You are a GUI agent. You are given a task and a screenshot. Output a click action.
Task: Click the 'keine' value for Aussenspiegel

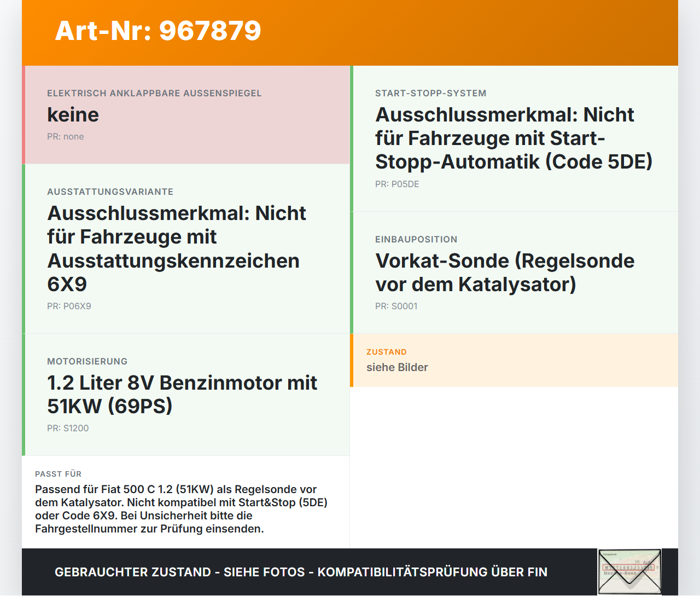(x=73, y=115)
